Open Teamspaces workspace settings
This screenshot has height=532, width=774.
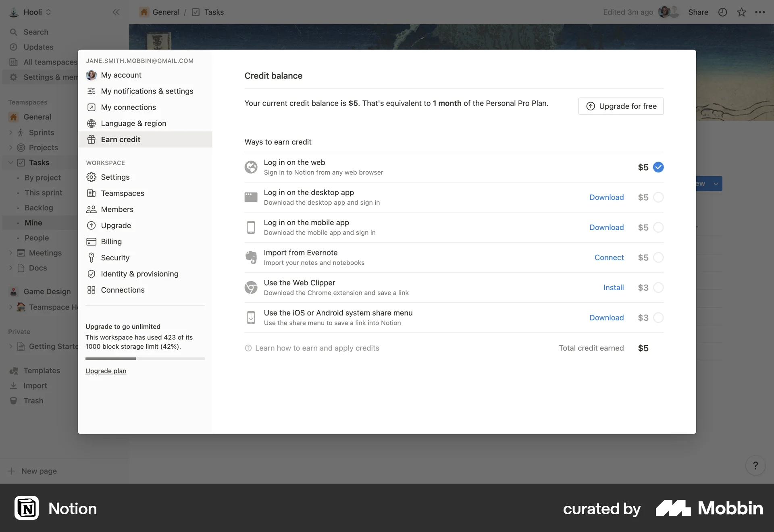122,193
